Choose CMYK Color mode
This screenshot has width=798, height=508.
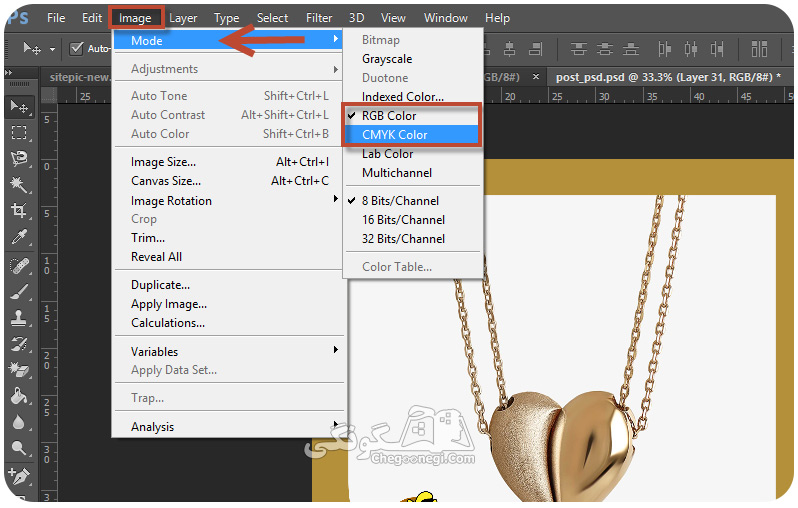412,135
